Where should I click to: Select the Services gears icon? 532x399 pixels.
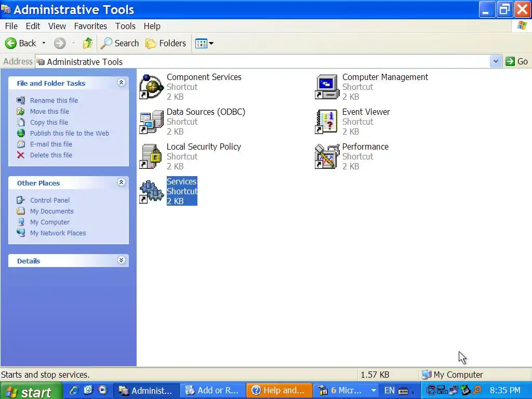(151, 191)
